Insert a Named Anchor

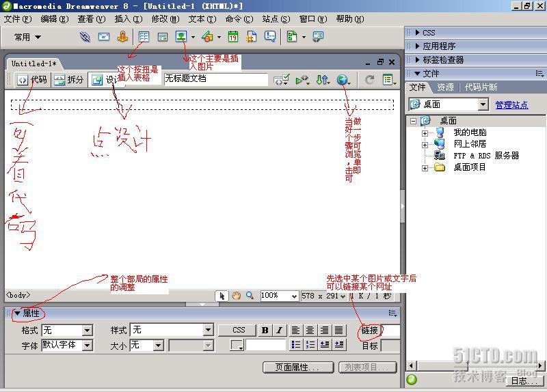tap(122, 37)
